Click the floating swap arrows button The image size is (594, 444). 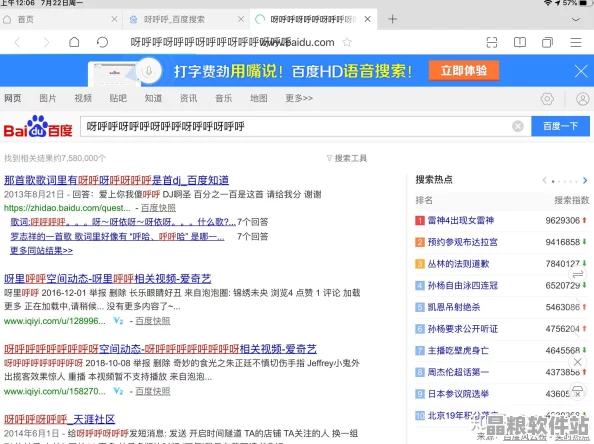(577, 274)
